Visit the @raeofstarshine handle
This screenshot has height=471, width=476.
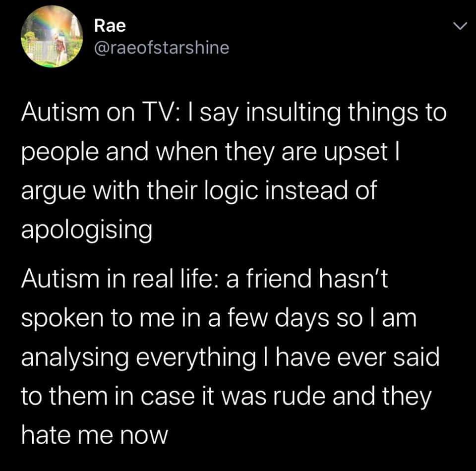click(x=162, y=48)
